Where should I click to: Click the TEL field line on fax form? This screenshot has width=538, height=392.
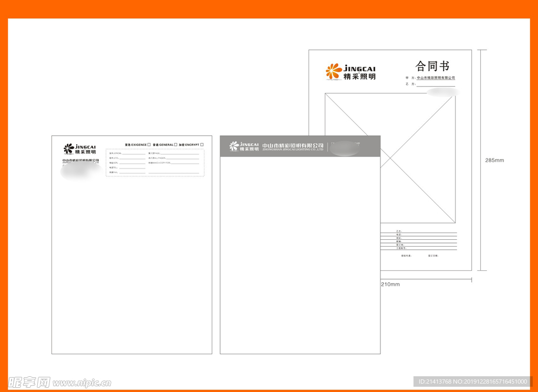tap(132, 168)
